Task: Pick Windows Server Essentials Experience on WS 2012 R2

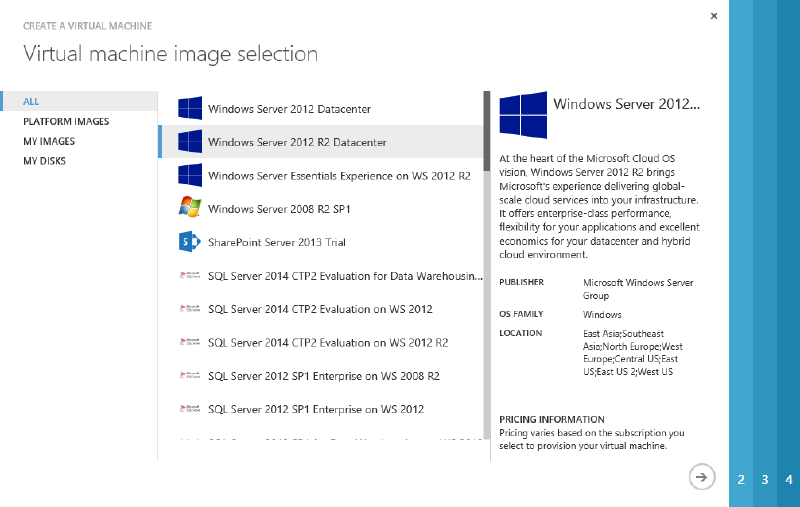Action: coord(320,175)
